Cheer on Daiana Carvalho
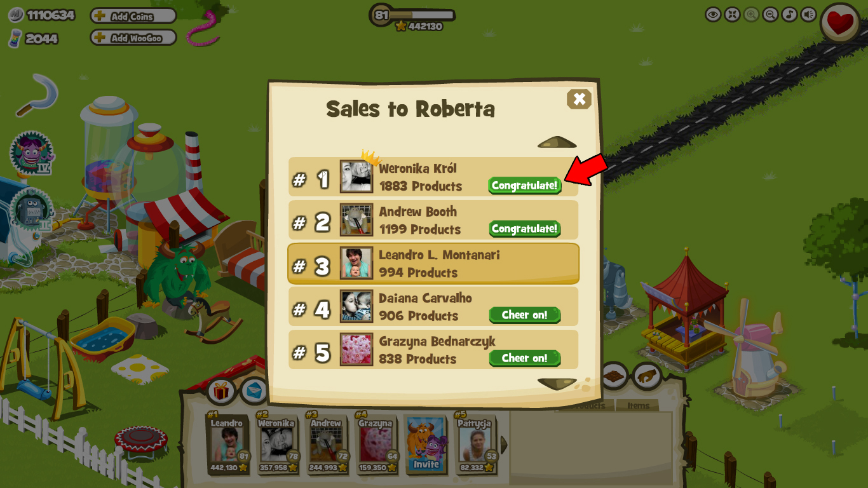868x488 pixels. [525, 315]
